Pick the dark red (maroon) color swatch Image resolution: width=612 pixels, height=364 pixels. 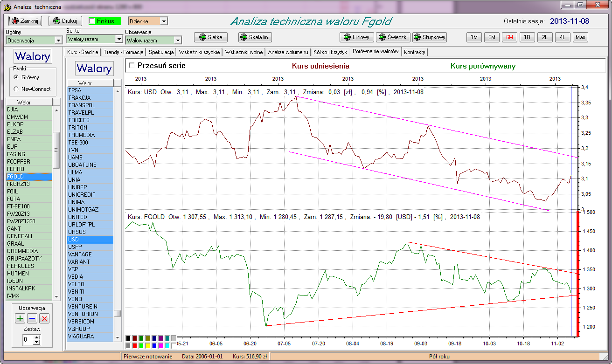135,338
